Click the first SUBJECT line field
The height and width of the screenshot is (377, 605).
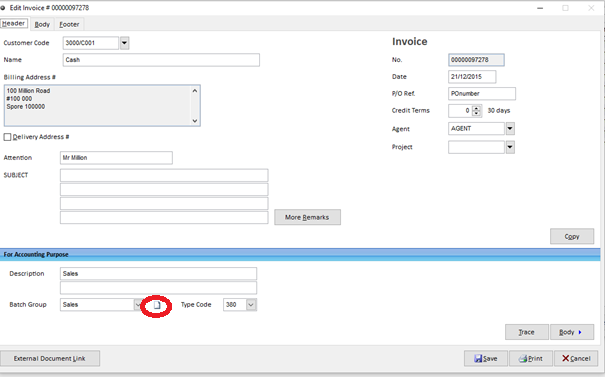(x=164, y=175)
